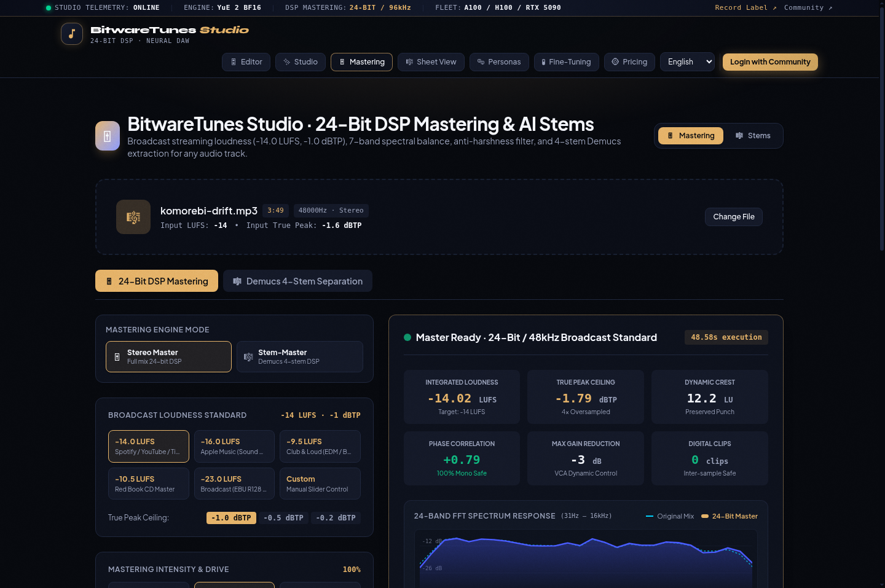
Task: Click the Editor nav icon
Action: 234,62
